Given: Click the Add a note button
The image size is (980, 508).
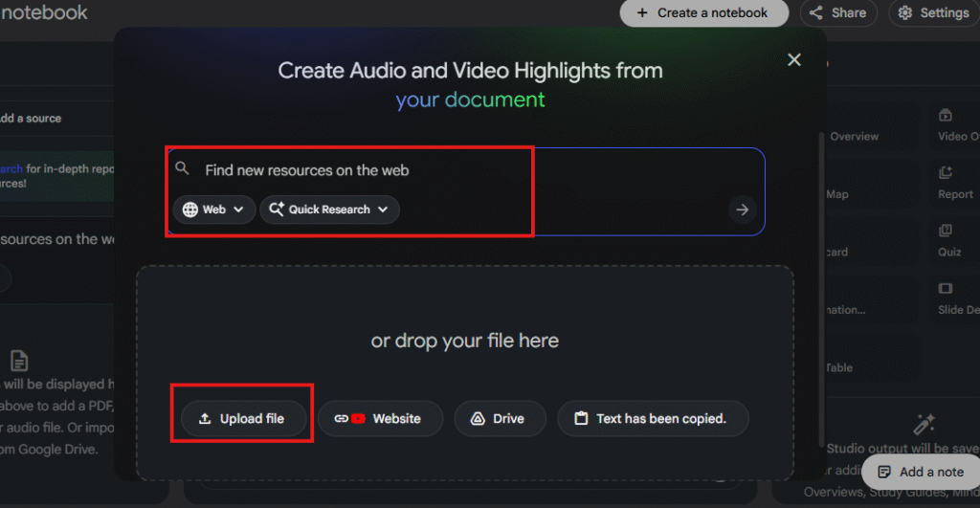Looking at the screenshot, I should [921, 472].
